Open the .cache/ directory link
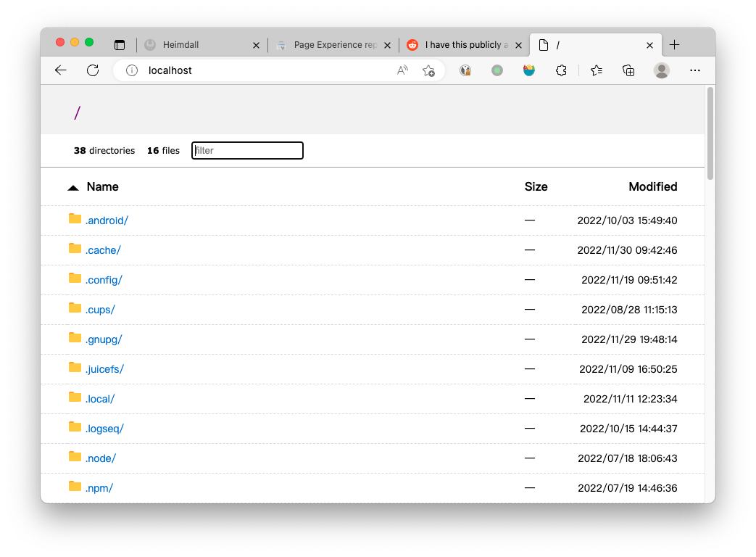Viewport: 756px width, 557px height. (103, 250)
